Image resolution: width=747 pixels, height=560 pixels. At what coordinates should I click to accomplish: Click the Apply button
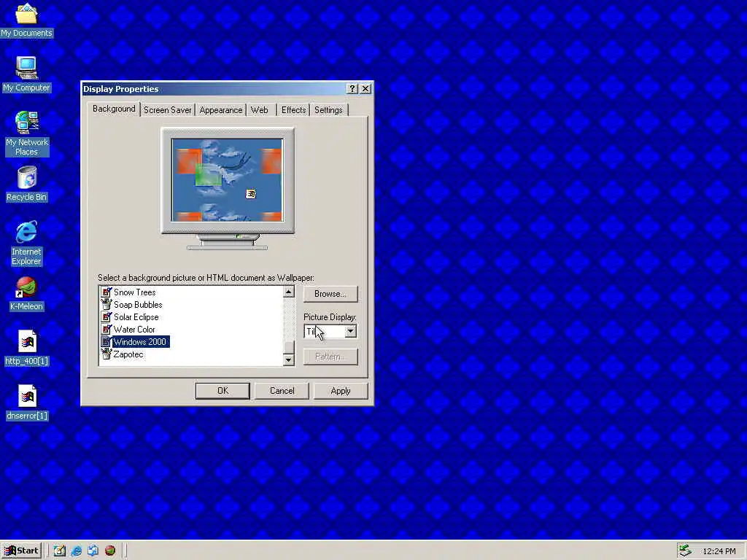point(341,391)
